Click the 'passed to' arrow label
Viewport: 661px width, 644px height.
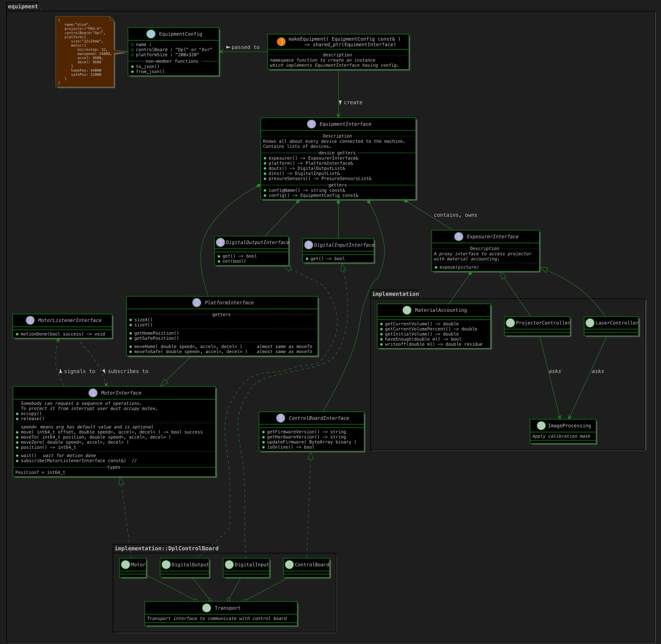[245, 47]
